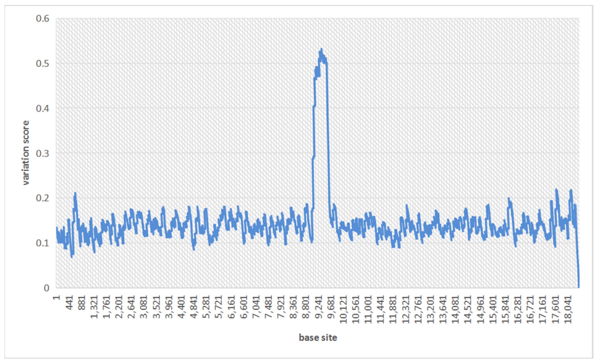Select the 0.1 y-axis label

[x=43, y=243]
